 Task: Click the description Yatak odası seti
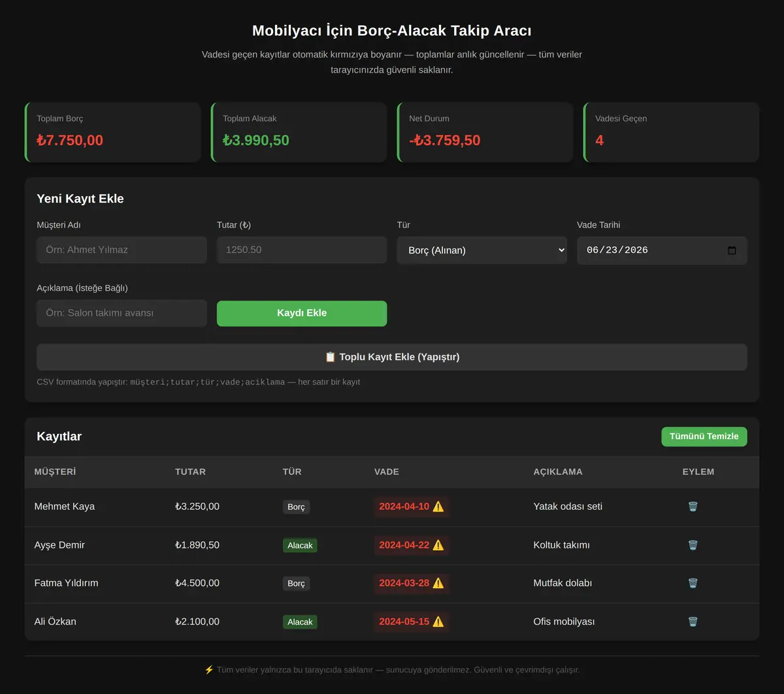568,506
